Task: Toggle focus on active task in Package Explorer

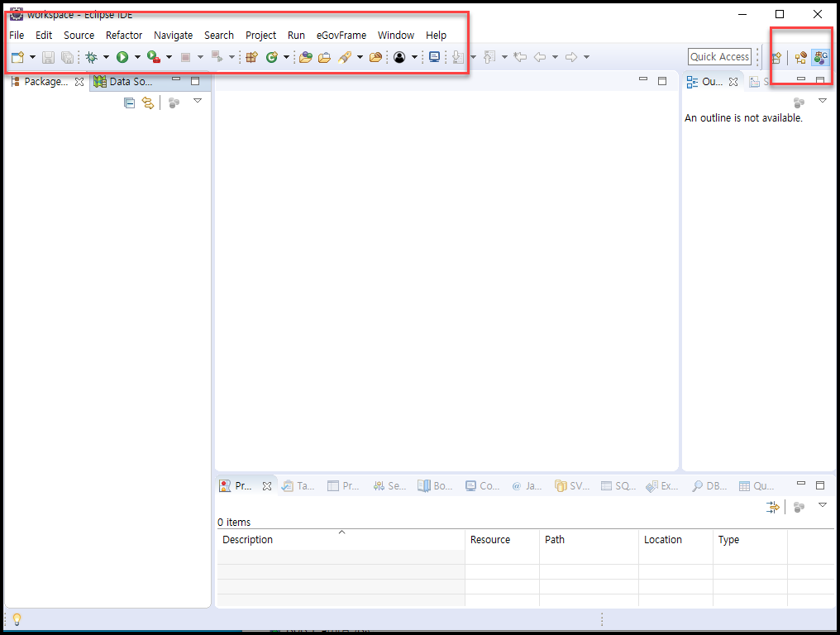Action: [x=174, y=103]
